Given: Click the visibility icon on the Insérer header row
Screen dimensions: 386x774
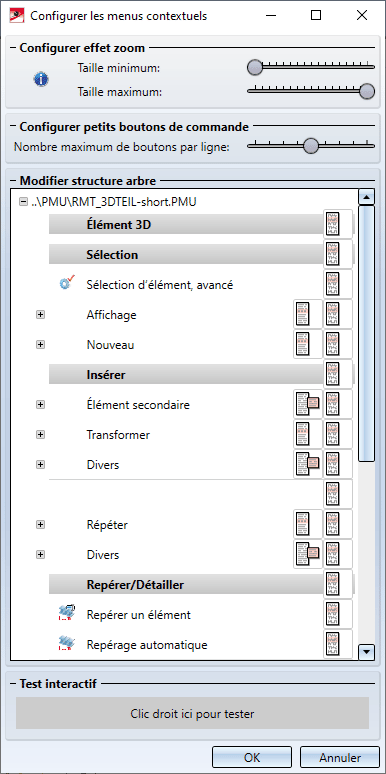Looking at the screenshot, I should click(x=338, y=374).
